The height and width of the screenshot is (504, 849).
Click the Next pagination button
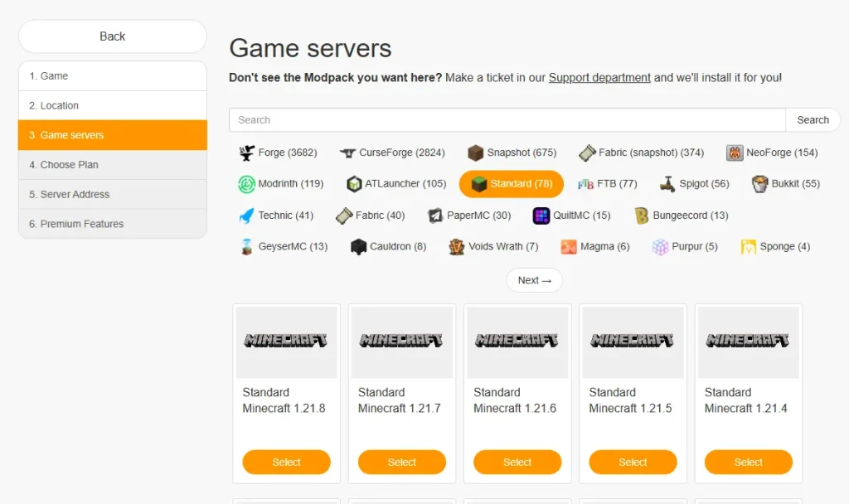tap(534, 280)
